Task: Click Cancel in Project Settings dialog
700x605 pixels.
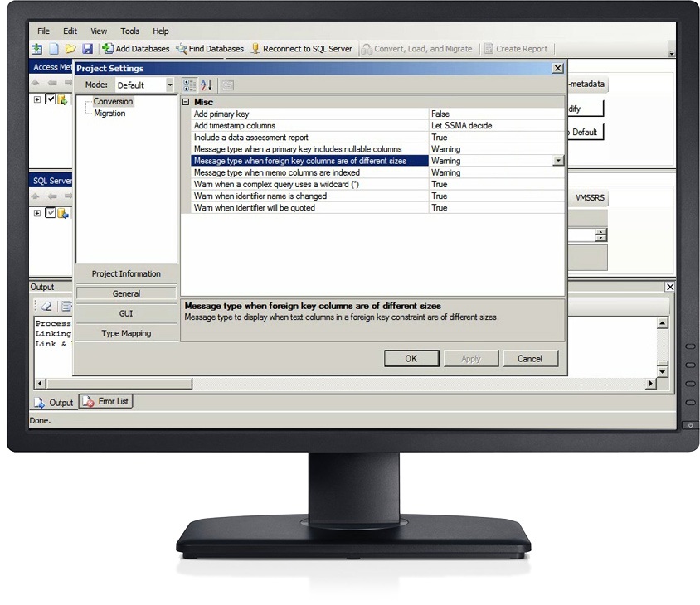Action: [530, 359]
